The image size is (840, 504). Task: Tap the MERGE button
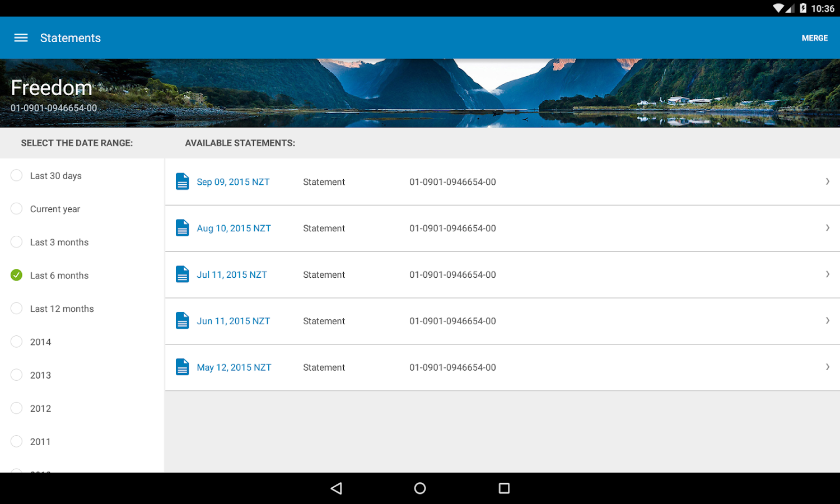[815, 38]
